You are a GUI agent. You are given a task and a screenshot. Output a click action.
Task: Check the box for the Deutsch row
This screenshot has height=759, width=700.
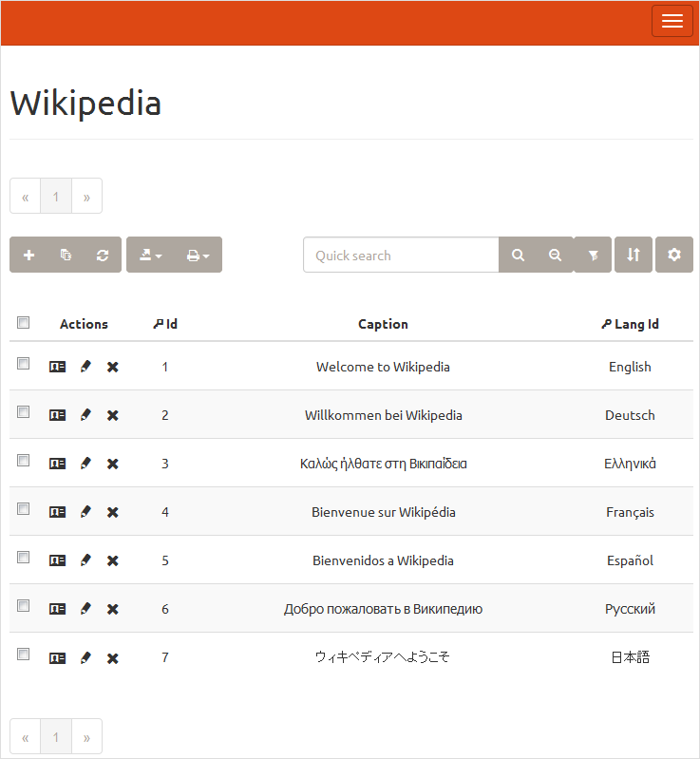(23, 411)
